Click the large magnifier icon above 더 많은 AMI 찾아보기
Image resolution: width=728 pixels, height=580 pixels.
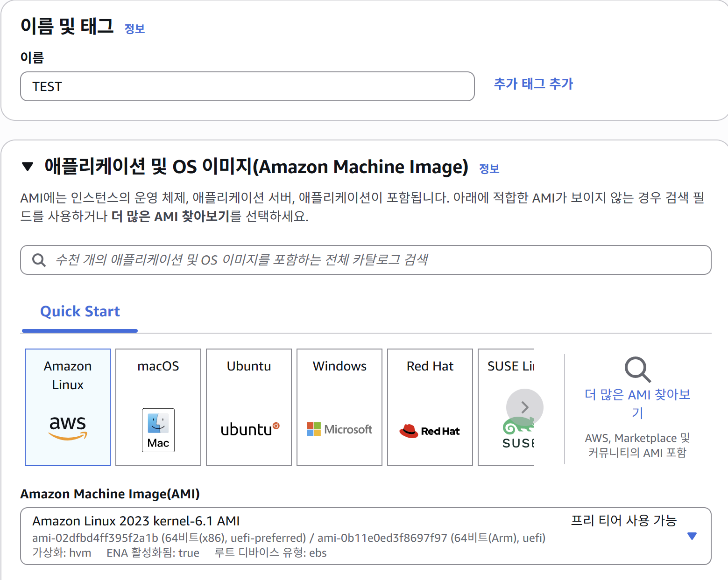(637, 370)
